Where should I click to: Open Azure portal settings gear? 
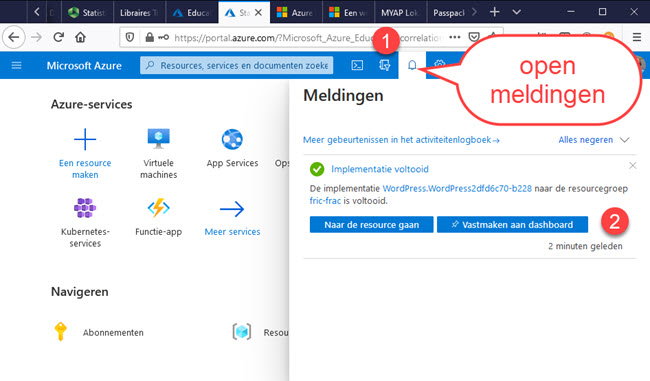coord(439,64)
